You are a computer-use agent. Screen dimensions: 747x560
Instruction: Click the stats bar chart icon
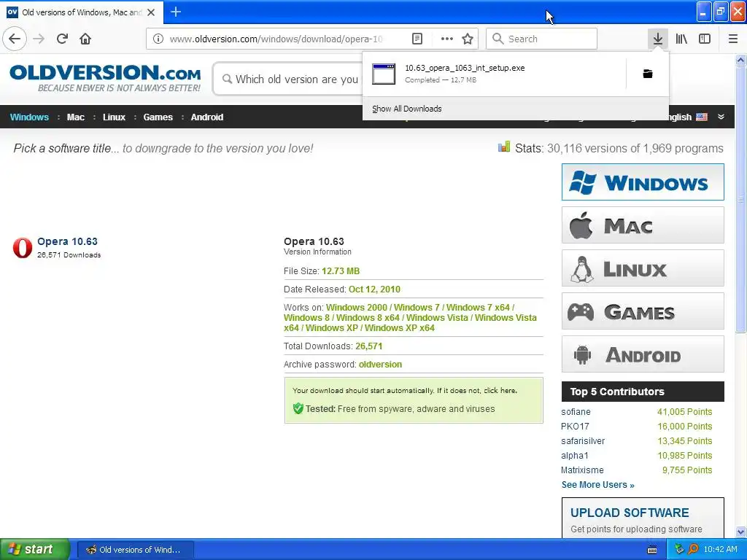pos(504,146)
